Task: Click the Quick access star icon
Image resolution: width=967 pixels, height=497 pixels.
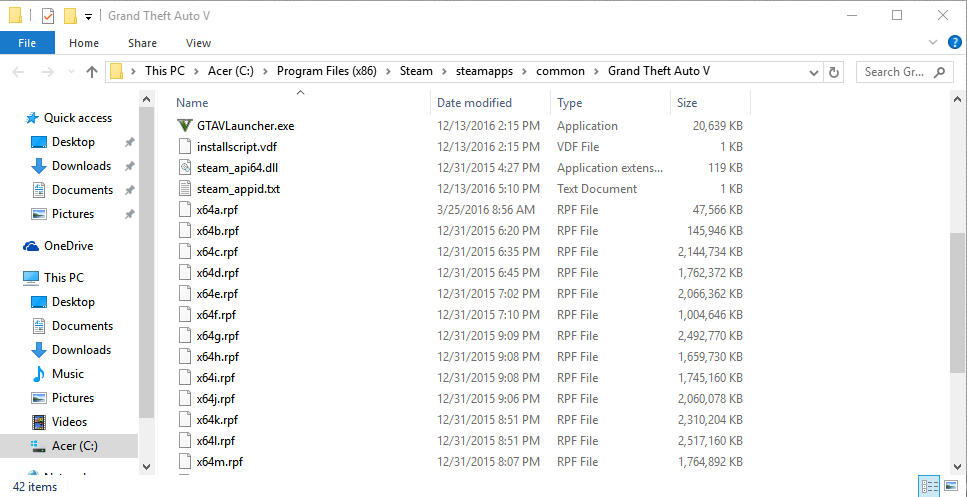Action: (31, 118)
